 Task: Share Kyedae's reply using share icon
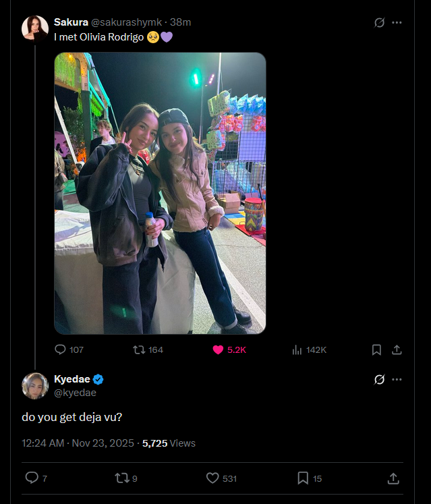point(393,478)
